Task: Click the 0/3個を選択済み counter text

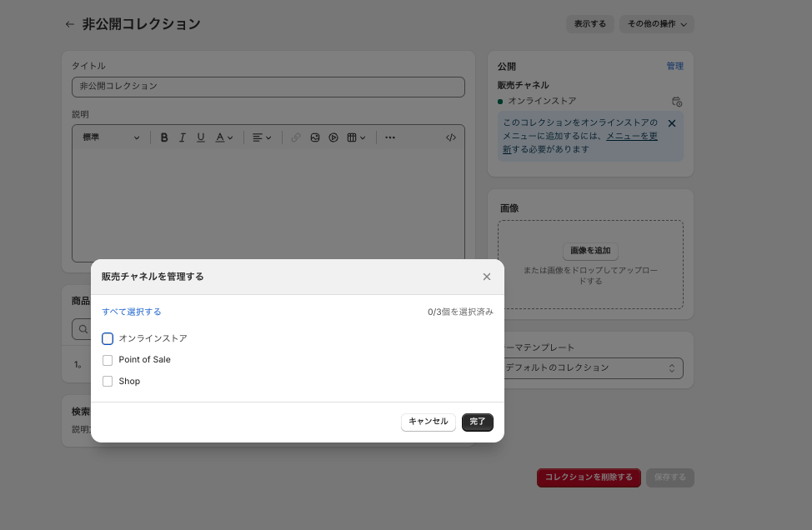Action: click(460, 312)
